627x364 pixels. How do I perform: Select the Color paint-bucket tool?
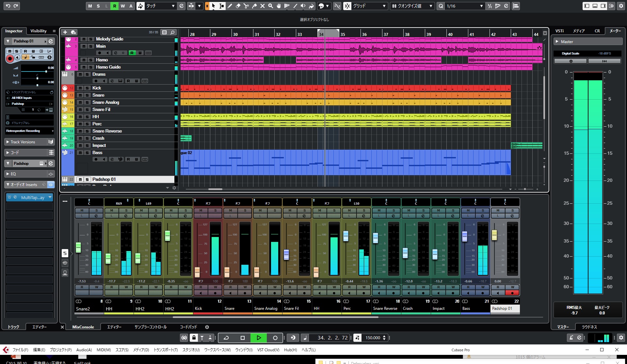pos(312,6)
